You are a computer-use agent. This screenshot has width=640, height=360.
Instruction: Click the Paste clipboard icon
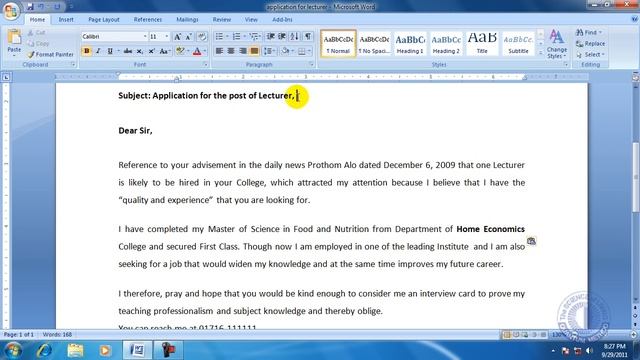pos(14,38)
